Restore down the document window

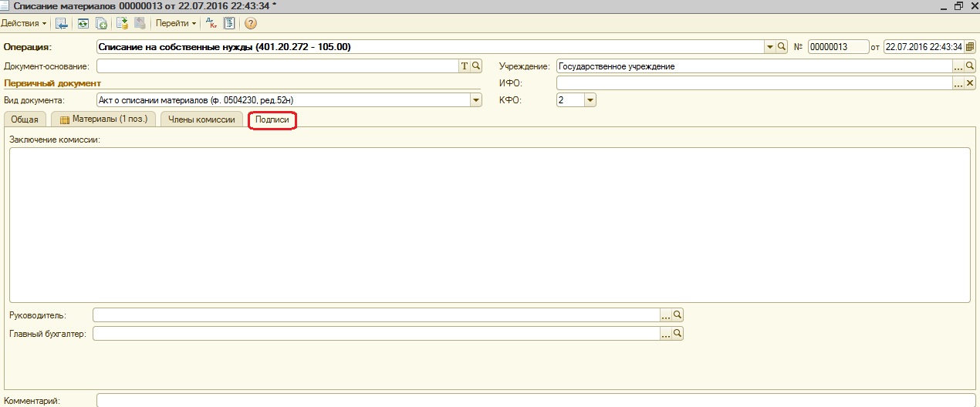[x=958, y=6]
